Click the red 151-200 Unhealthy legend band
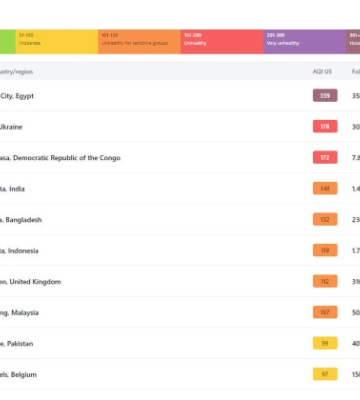360x400 pixels. (222, 42)
